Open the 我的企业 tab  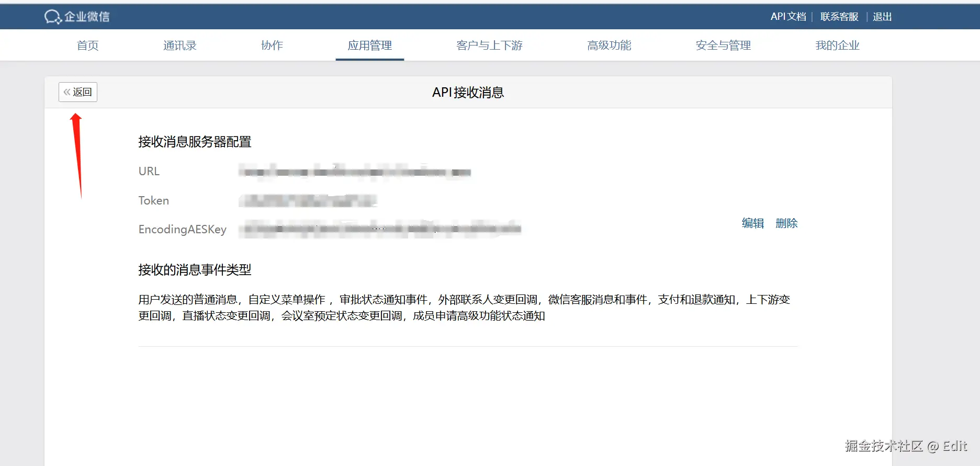click(837, 46)
